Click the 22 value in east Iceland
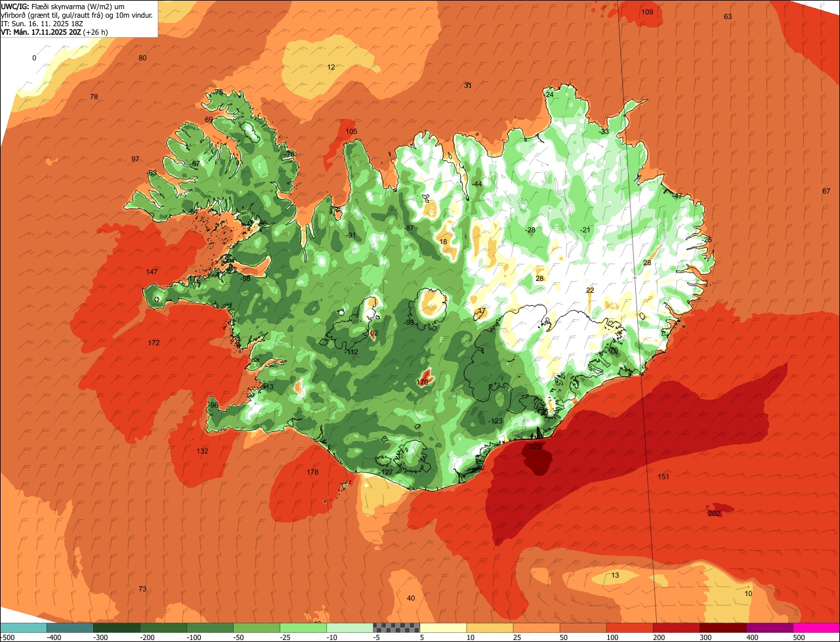The width and height of the screenshot is (840, 642). [x=590, y=289]
